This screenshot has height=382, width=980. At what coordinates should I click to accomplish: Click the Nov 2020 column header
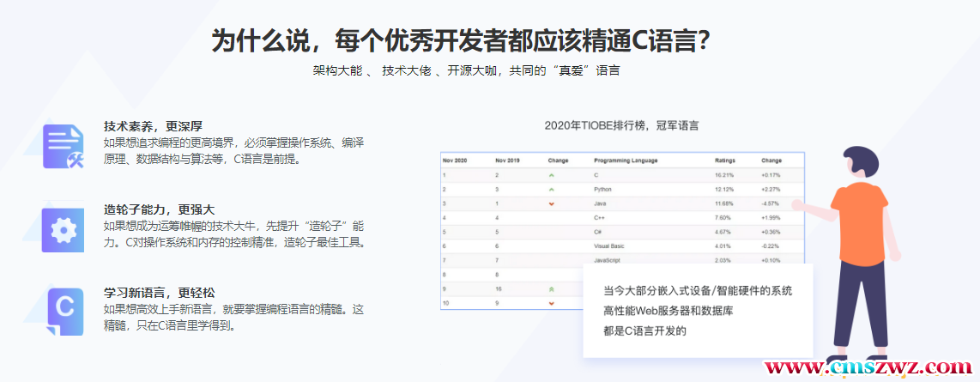(454, 161)
